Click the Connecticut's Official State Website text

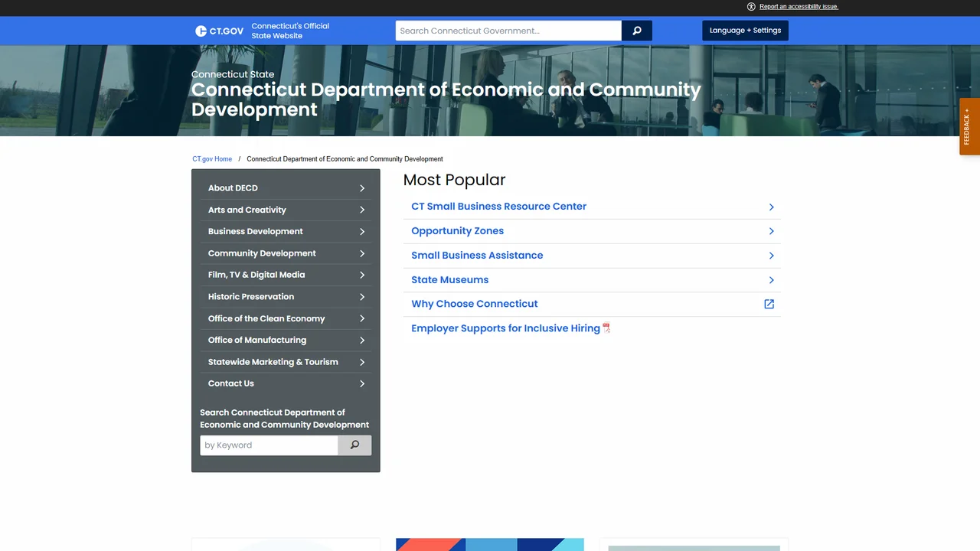(290, 31)
